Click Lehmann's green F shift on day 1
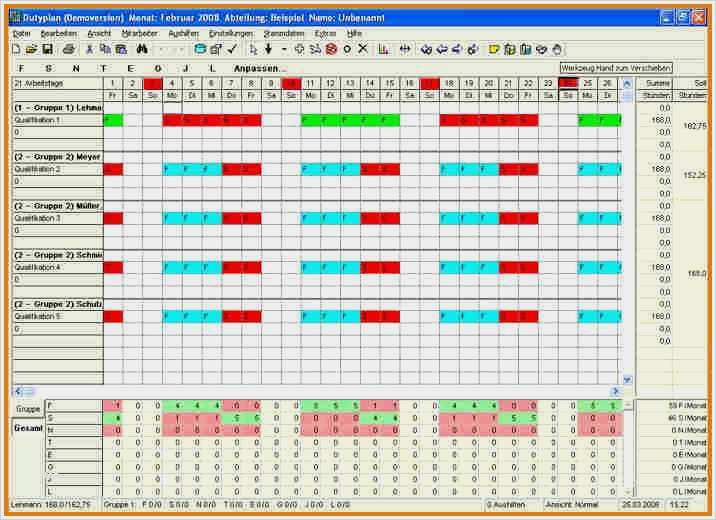The height and width of the screenshot is (520, 716). [x=113, y=121]
